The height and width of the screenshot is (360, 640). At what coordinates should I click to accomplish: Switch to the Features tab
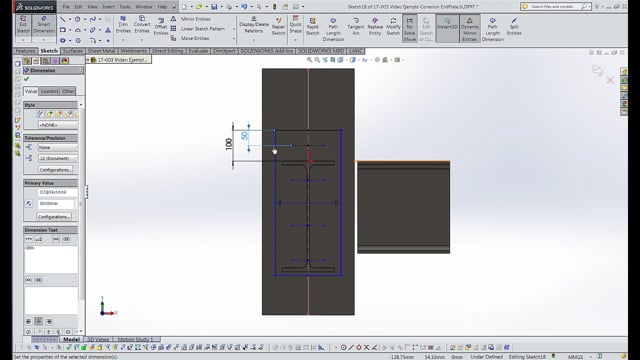(x=25, y=51)
